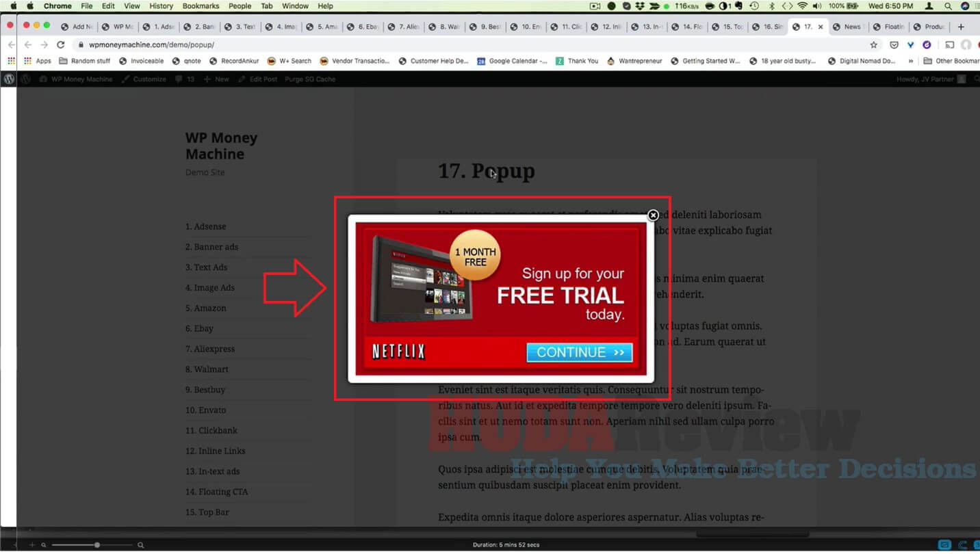Open the RecordAnkur bookmark
Image resolution: width=980 pixels, height=554 pixels.
coord(234,61)
